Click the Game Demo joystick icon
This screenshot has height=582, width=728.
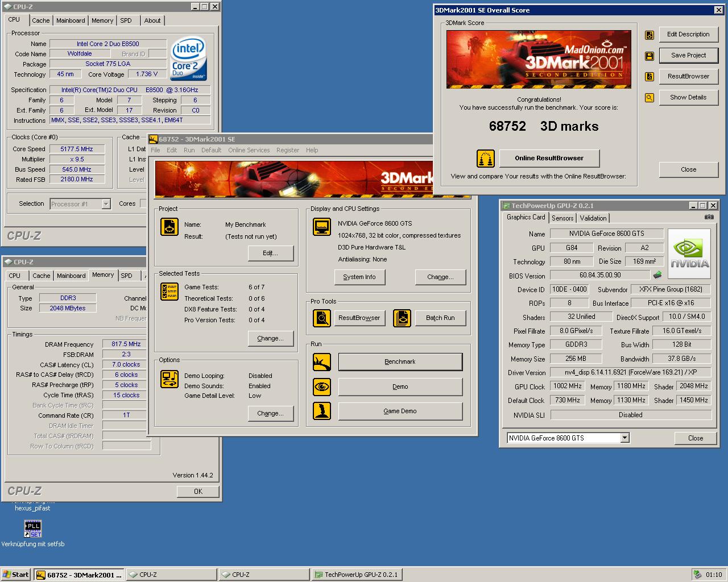pos(322,411)
